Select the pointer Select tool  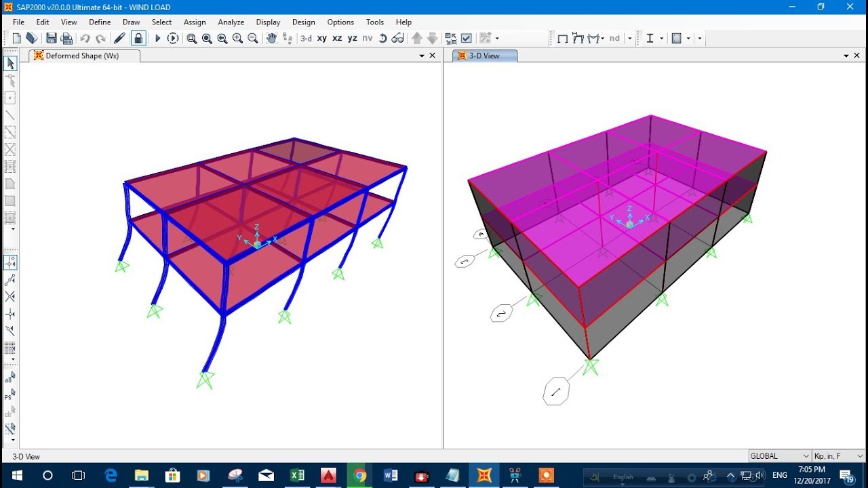[x=10, y=63]
